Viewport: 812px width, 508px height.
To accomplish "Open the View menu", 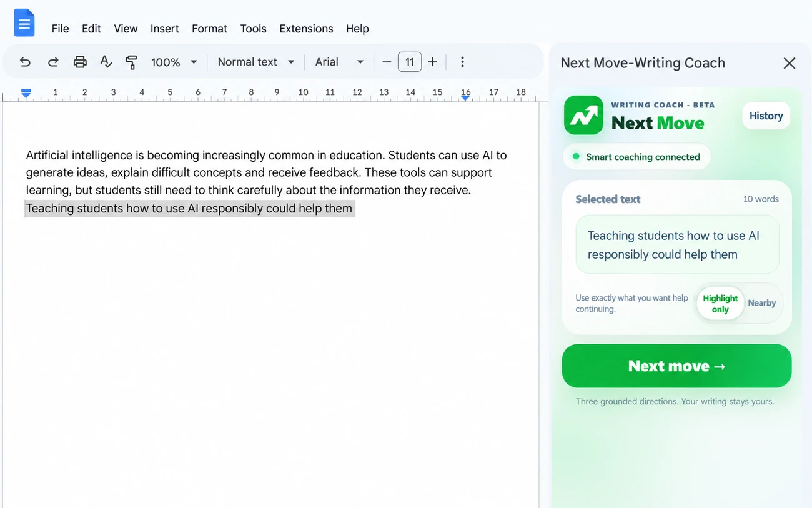I will tap(126, 29).
